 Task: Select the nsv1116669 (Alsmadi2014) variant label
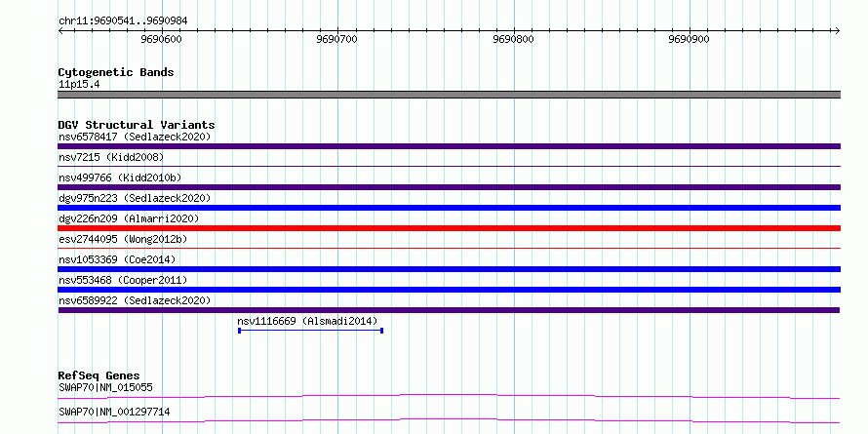307,321
